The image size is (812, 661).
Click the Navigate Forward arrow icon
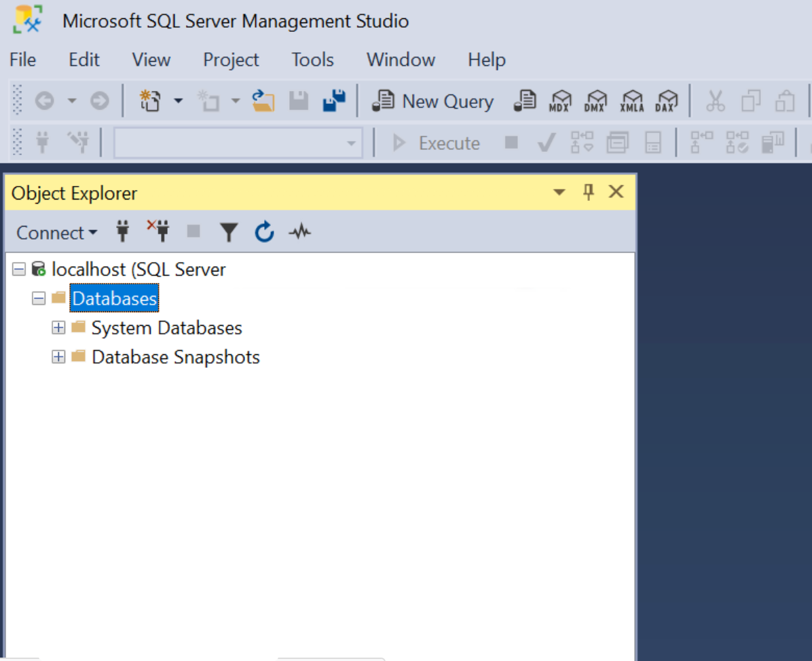pos(99,100)
